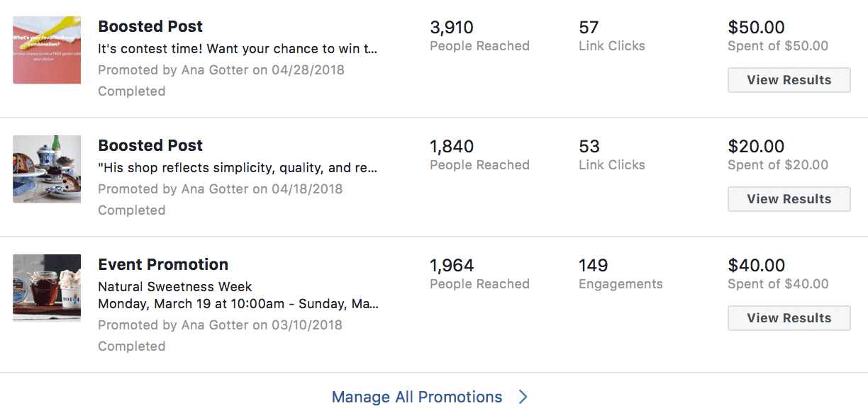View Results for the $40.00 event promotion

coord(789,318)
